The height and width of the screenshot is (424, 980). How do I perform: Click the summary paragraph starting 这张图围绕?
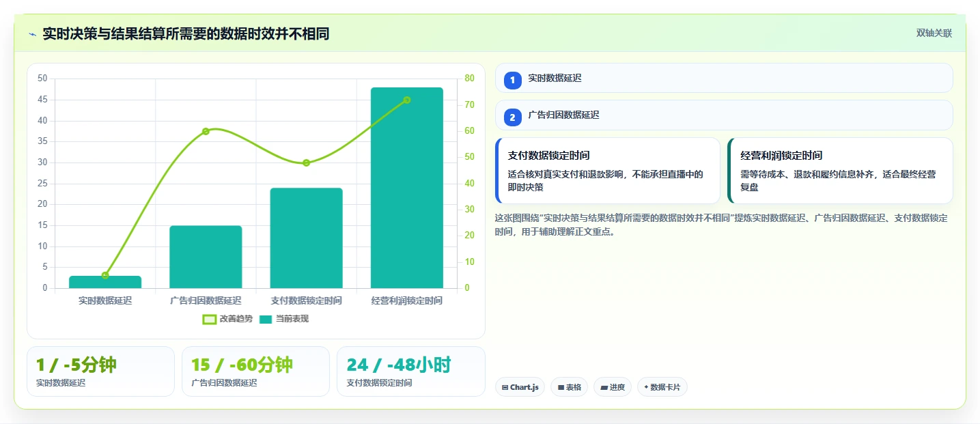(x=720, y=225)
